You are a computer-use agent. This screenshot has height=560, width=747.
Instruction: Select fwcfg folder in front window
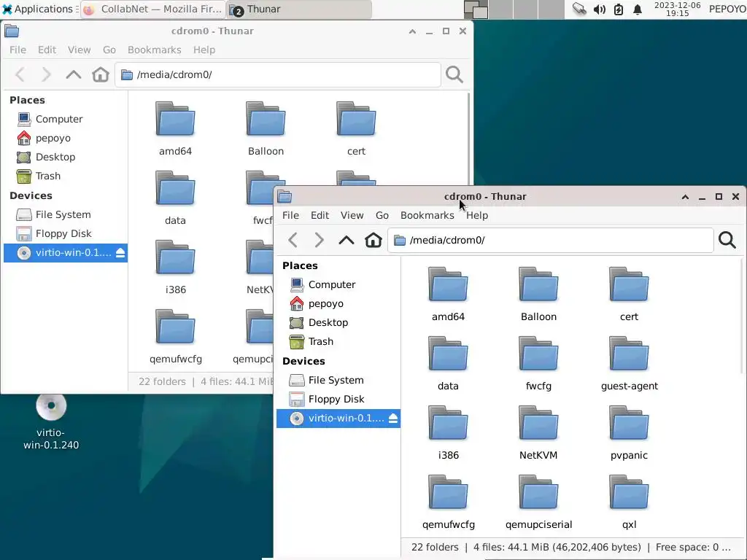[x=538, y=364]
